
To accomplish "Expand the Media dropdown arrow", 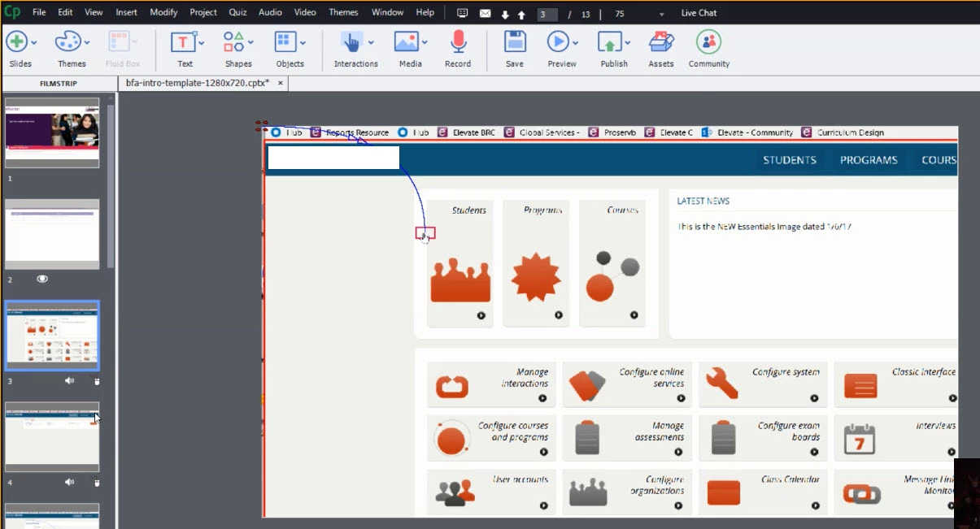I will [x=425, y=42].
